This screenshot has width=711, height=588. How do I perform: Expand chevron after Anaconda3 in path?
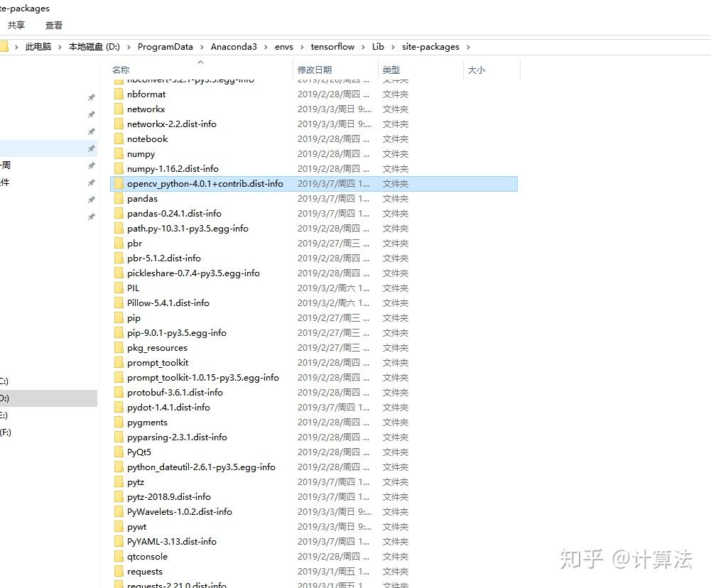coord(266,47)
